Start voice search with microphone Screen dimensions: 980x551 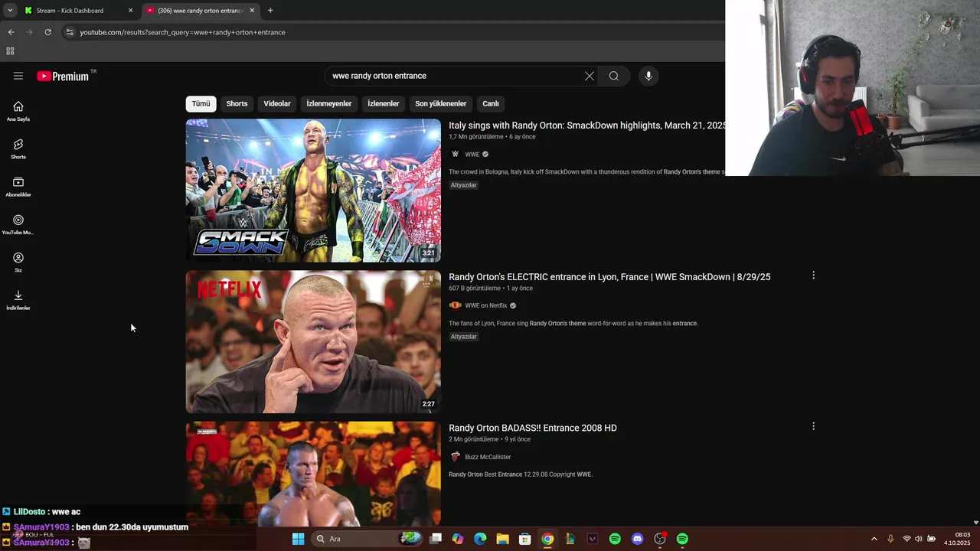648,76
